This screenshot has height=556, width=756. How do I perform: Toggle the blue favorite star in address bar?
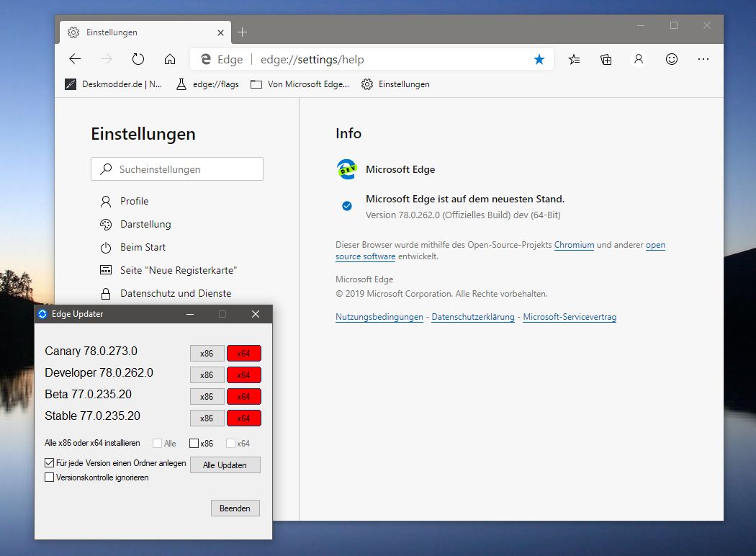(539, 59)
